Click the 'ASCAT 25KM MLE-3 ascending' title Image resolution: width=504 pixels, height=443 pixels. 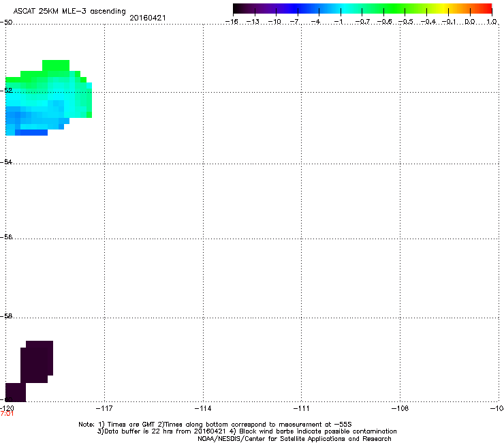[69, 11]
